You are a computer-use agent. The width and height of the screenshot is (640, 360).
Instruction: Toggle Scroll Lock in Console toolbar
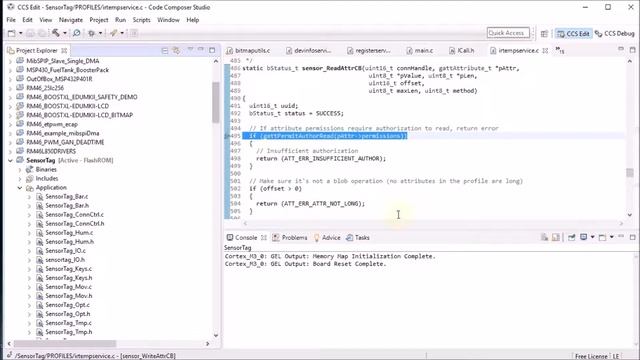point(556,238)
